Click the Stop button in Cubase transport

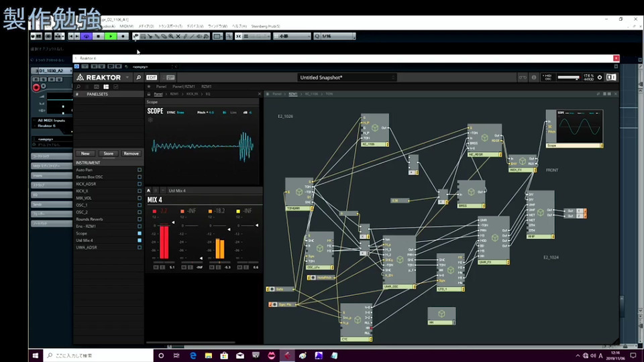coord(98,36)
